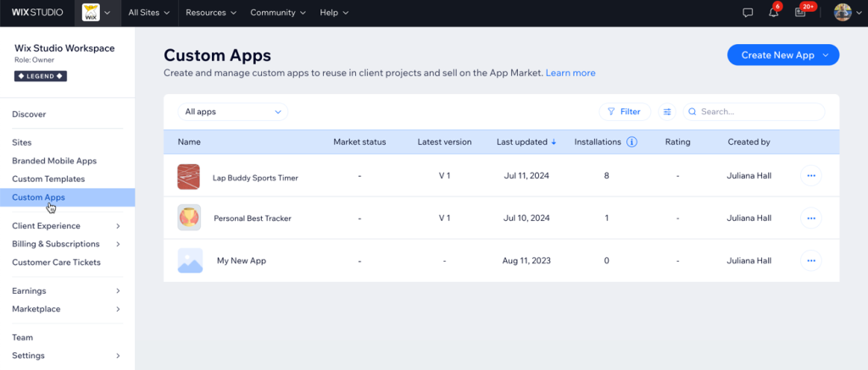Click the Lap Buddy Sports Timer thumbnail
868x370 pixels.
[189, 176]
